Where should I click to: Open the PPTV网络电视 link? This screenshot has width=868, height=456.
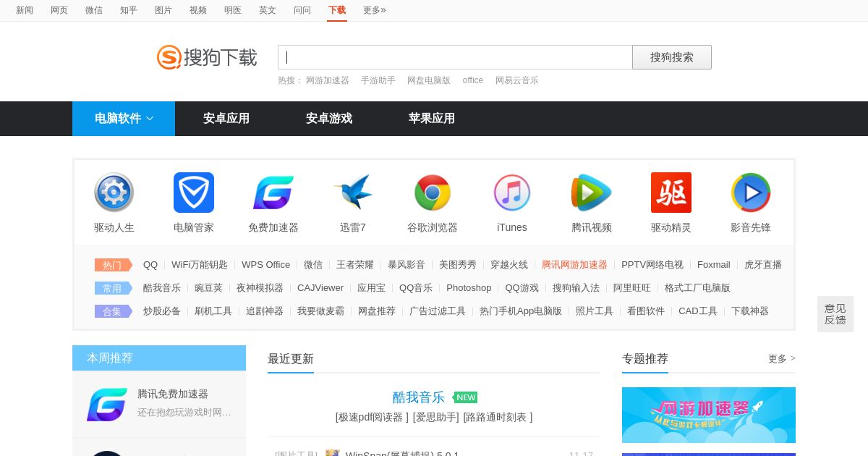(652, 265)
